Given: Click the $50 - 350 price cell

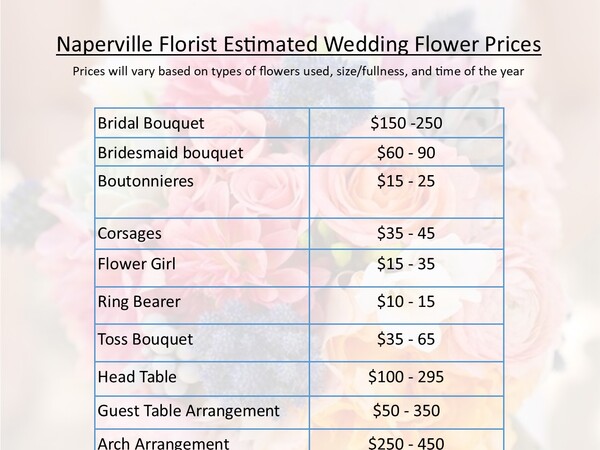Looking at the screenshot, I should (x=406, y=412).
